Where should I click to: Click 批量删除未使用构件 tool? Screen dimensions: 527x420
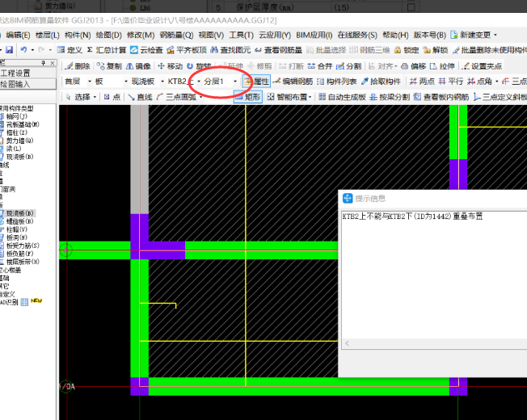tap(489, 50)
